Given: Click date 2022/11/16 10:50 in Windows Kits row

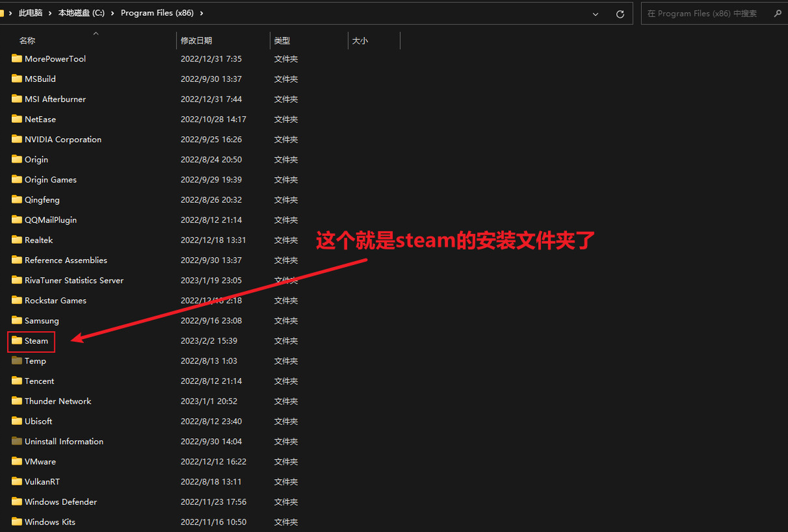Looking at the screenshot, I should 214,521.
